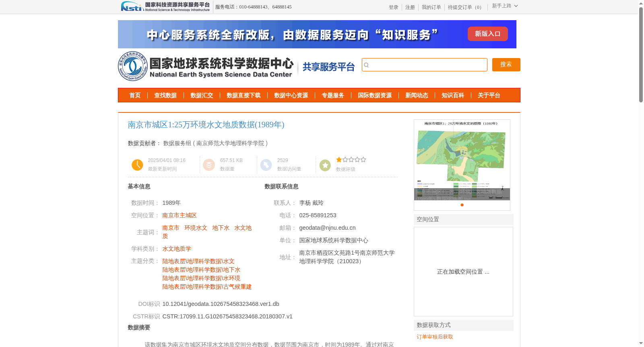
Task: Click the CSTR identifier value
Action: coord(227,317)
